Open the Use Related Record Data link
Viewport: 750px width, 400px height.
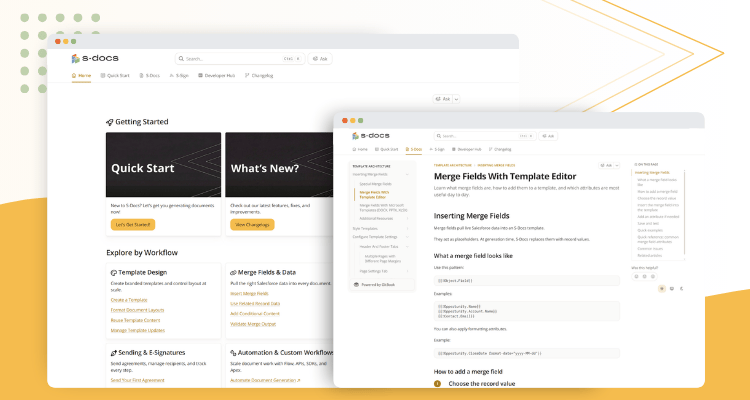(x=255, y=304)
